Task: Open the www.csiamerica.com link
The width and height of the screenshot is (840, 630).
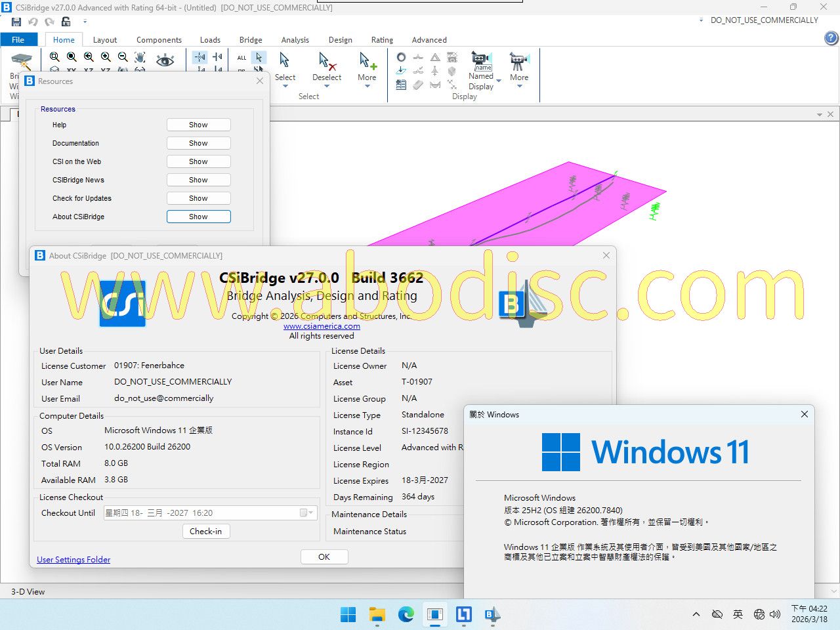Action: tap(322, 326)
